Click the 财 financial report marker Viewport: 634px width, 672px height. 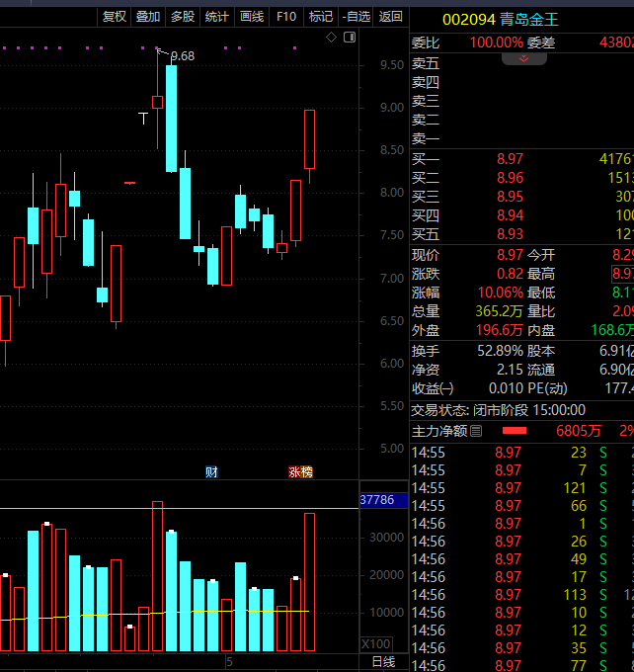tap(211, 471)
